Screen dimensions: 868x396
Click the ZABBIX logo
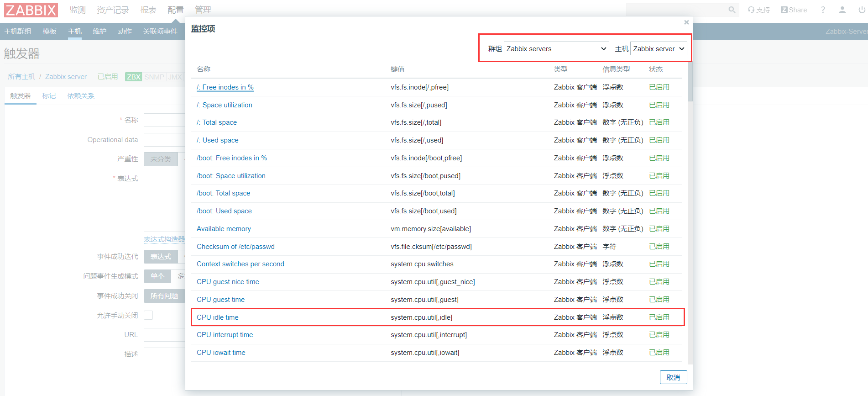point(31,10)
